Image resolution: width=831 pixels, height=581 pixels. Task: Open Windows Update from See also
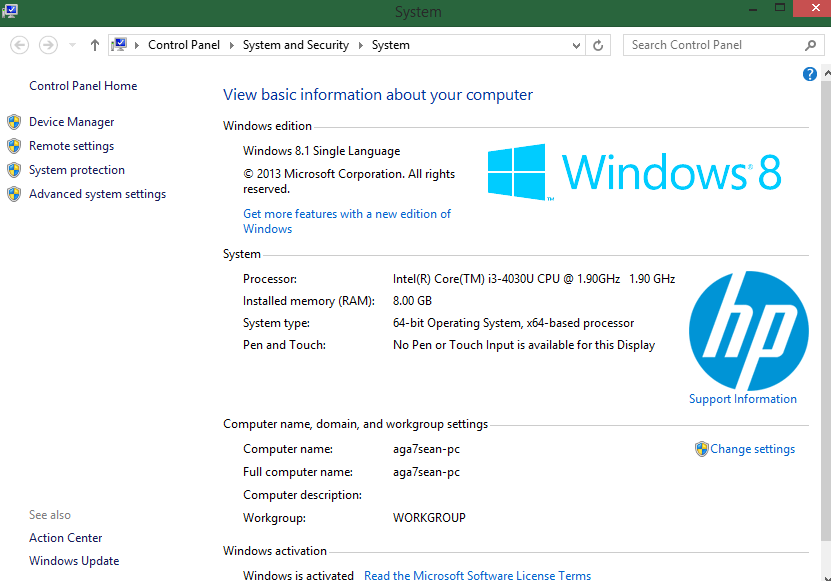click(74, 561)
